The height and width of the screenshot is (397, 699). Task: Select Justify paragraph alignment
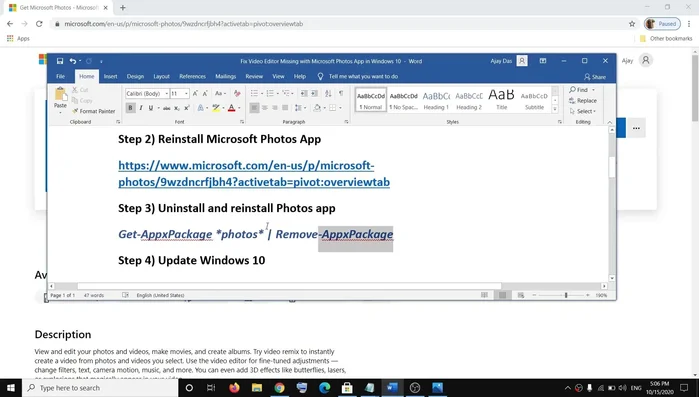285,108
